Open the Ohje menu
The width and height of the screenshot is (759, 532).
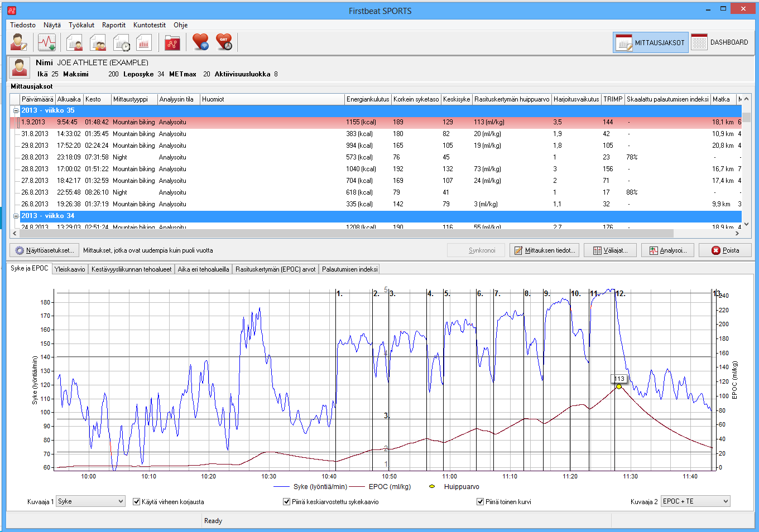pyautogui.click(x=180, y=25)
